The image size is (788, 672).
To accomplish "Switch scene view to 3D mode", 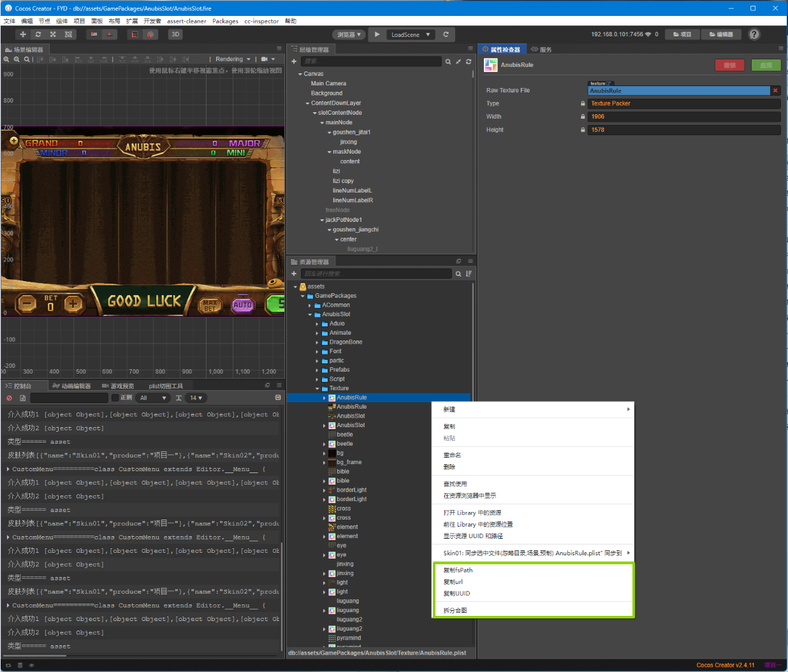I will [x=175, y=34].
